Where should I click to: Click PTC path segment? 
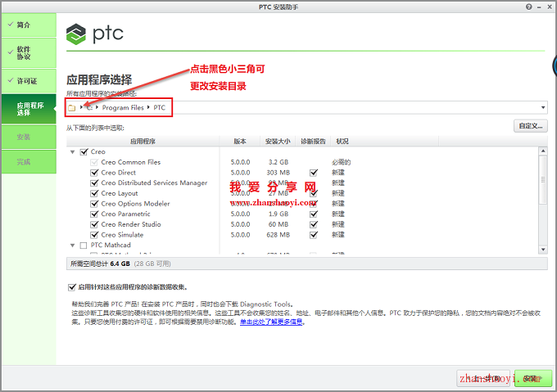(160, 107)
